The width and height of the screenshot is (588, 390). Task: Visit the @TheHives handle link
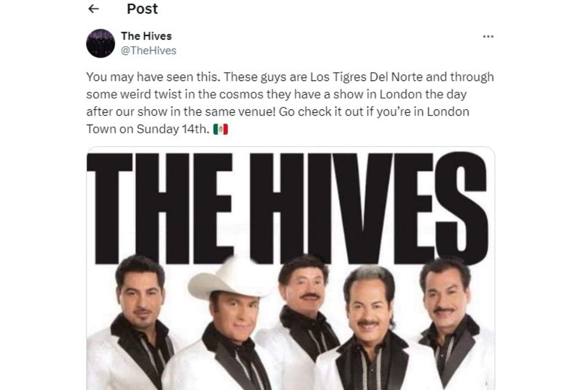(x=148, y=50)
